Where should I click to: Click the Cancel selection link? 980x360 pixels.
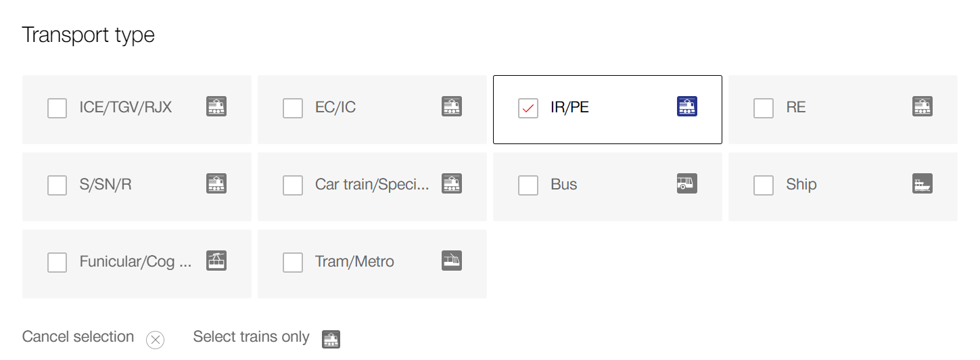[78, 337]
